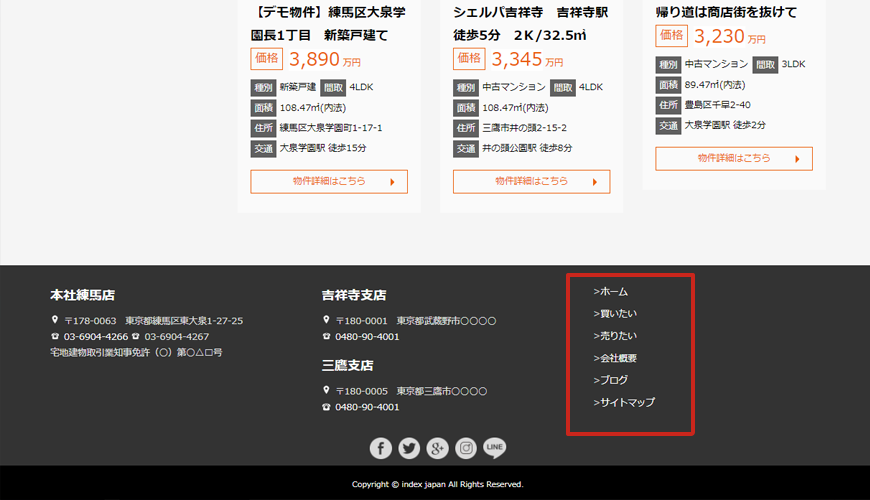Open 会社概要 footer link
Screen dimensions: 870x500
[615, 358]
